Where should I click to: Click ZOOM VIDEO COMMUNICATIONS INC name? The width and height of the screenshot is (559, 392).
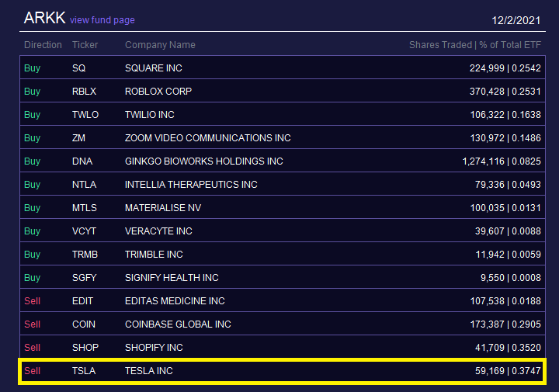(x=208, y=138)
